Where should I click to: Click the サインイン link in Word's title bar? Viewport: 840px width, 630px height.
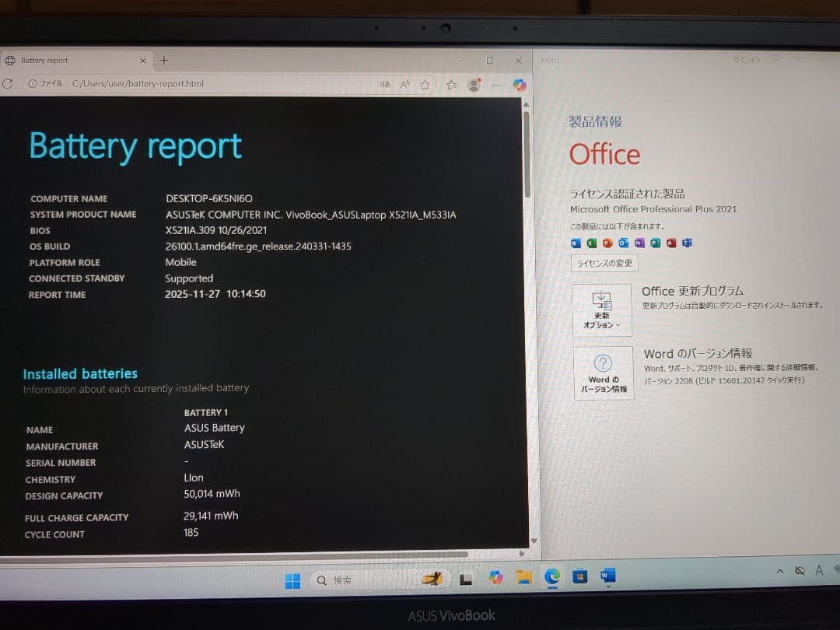click(746, 60)
